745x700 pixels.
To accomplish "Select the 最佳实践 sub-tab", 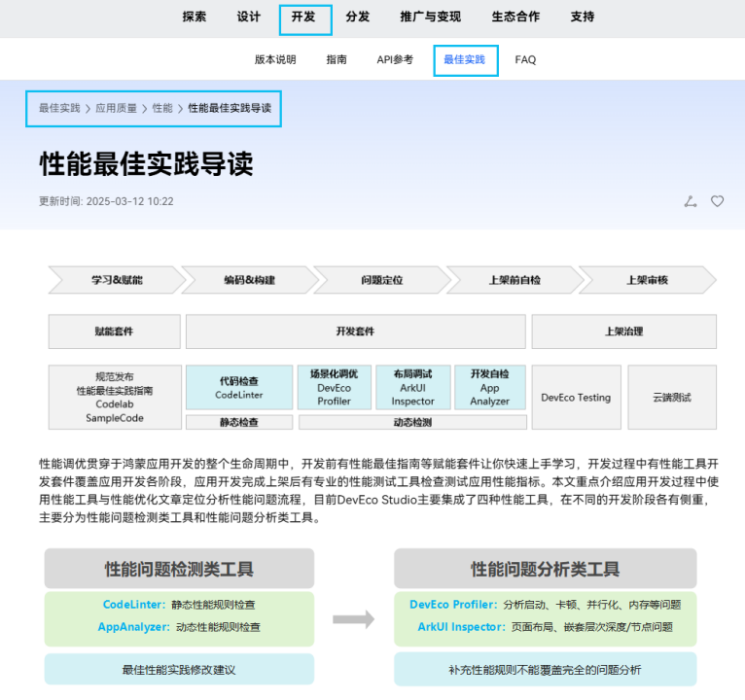I will 464,59.
